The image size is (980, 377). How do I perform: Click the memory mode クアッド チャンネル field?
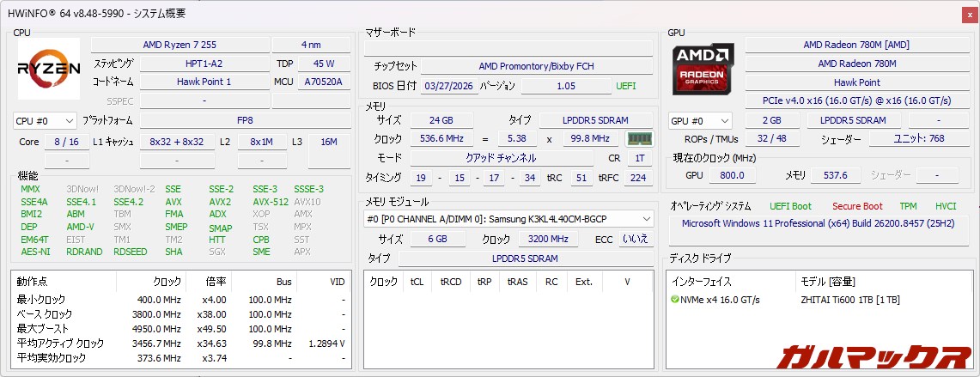click(x=501, y=158)
